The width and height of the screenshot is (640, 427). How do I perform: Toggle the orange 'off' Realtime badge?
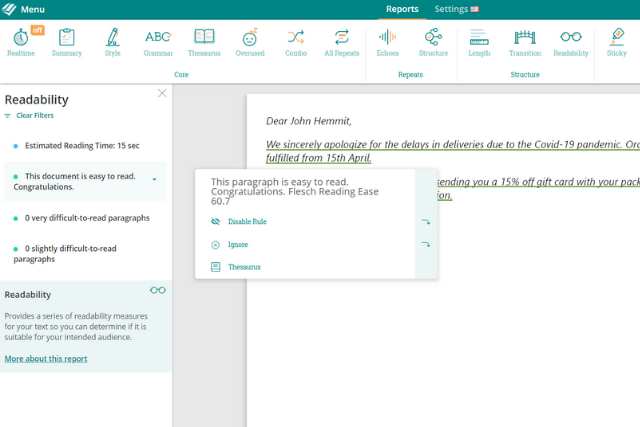coord(38,30)
